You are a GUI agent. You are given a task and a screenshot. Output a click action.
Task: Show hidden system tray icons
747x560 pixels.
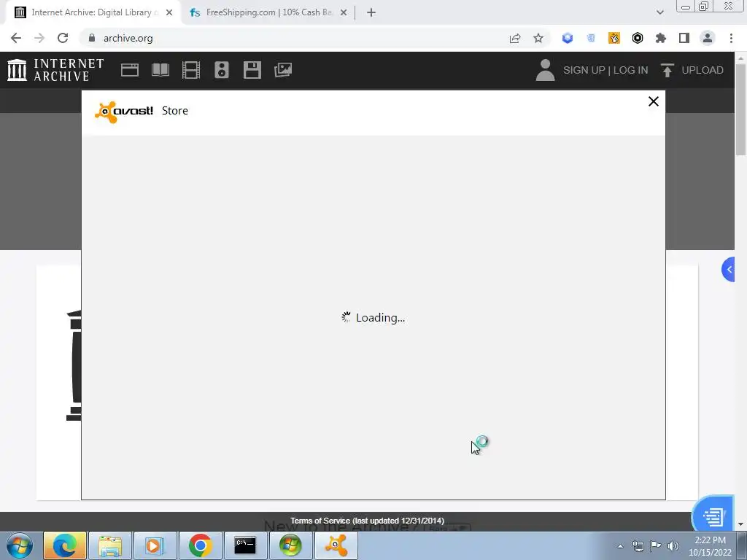tap(620, 546)
